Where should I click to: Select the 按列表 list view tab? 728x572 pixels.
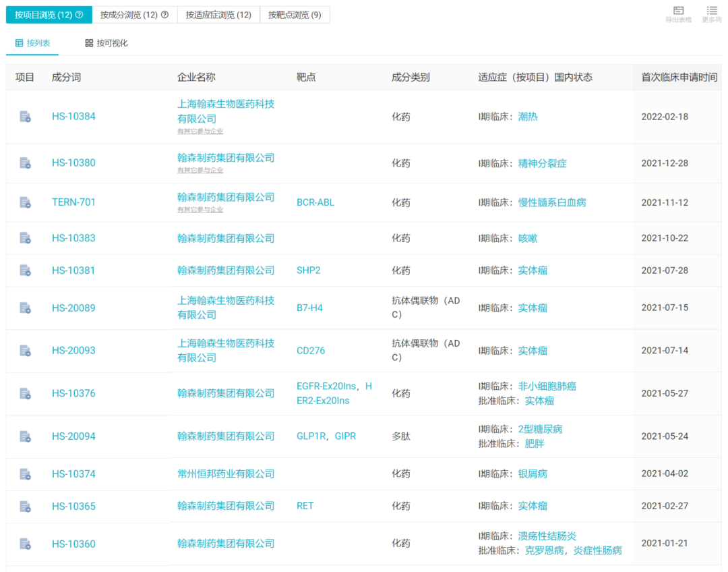[32, 43]
